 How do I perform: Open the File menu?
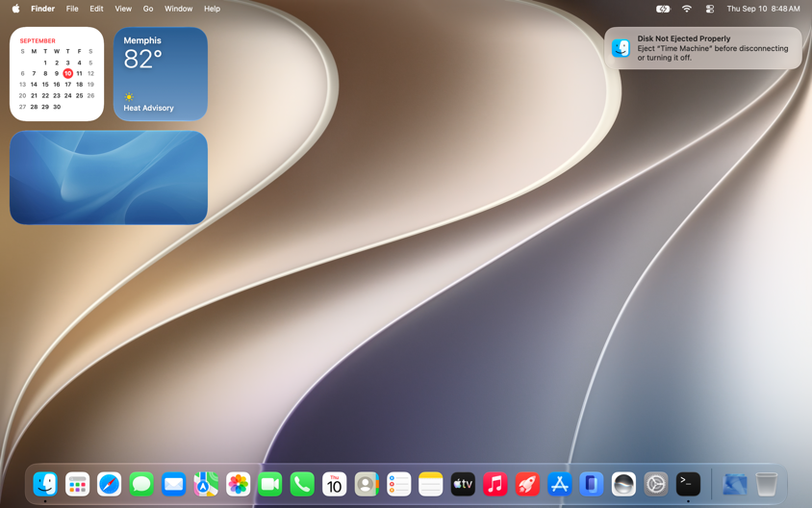[72, 9]
